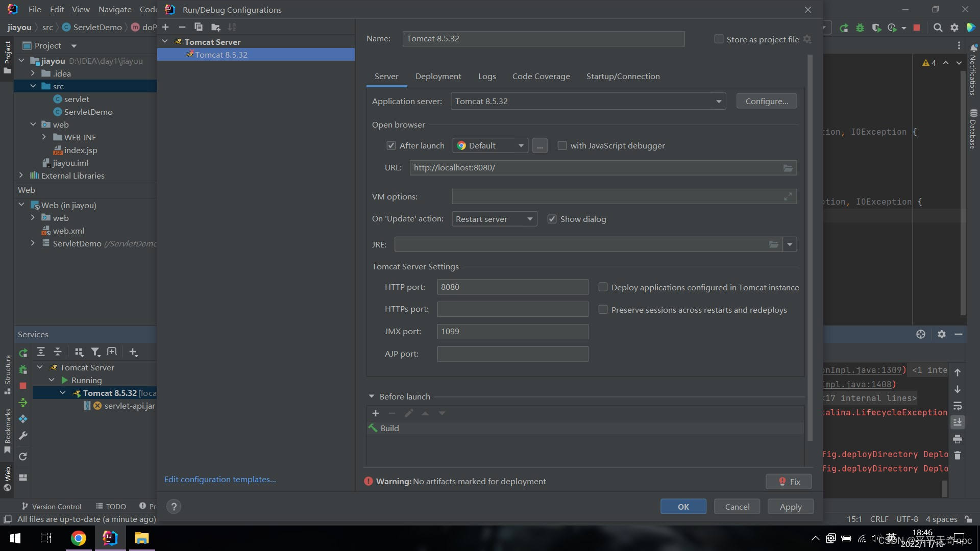The width and height of the screenshot is (980, 551).
Task: Add a Before launch task
Action: pos(376,413)
